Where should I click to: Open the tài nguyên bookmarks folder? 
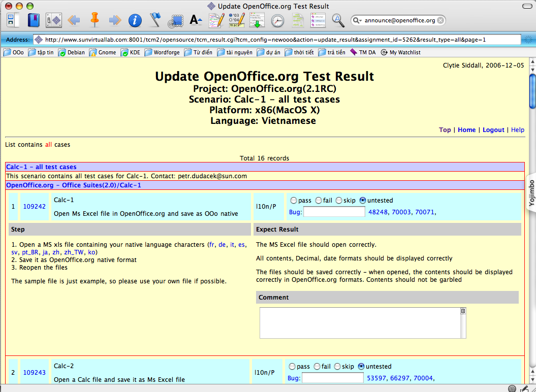point(235,52)
